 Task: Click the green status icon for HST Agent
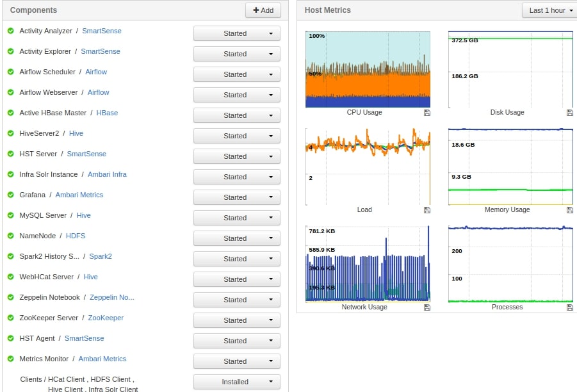click(x=11, y=338)
